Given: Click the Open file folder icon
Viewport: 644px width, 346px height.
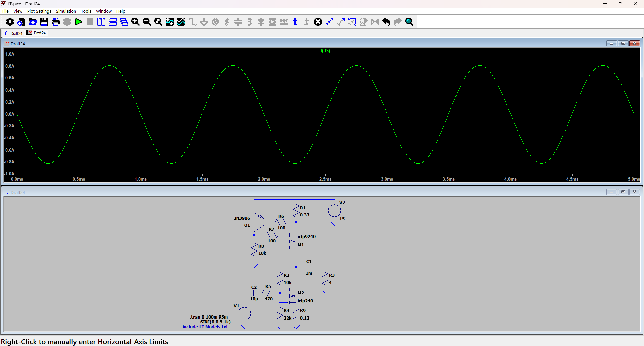Looking at the screenshot, I should (x=33, y=22).
